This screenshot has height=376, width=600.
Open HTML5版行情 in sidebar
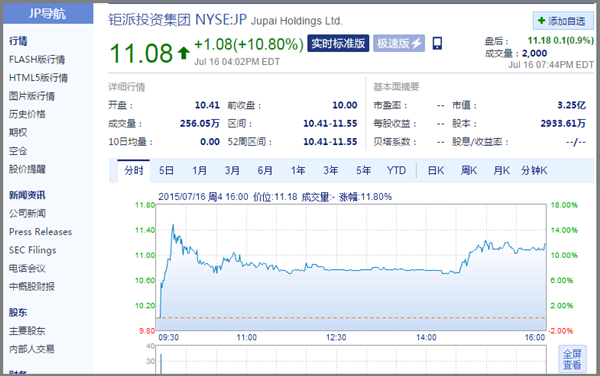point(38,78)
